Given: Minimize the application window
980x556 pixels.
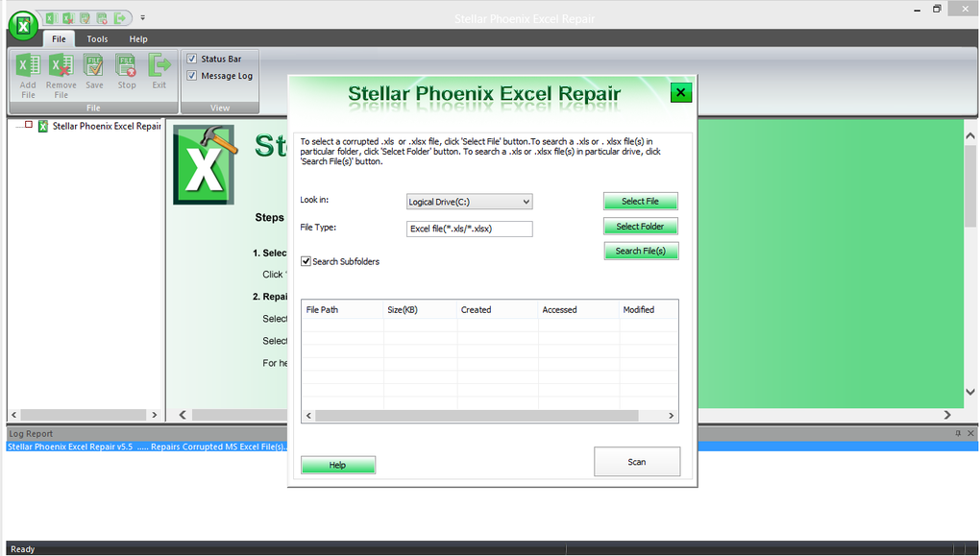Looking at the screenshot, I should tap(918, 10).
